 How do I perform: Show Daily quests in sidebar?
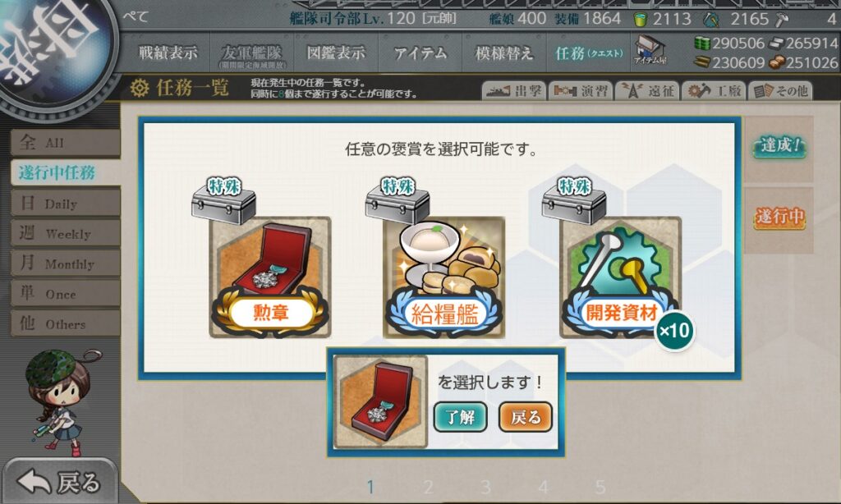pyautogui.click(x=66, y=204)
